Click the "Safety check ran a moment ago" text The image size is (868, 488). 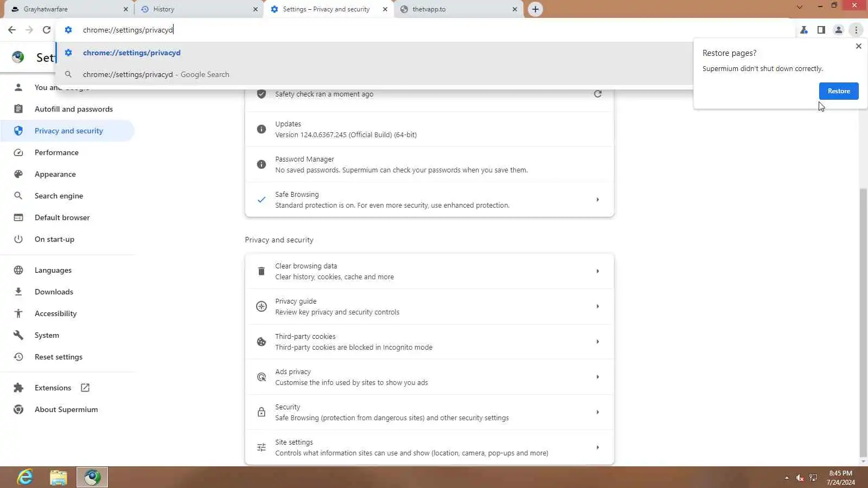click(324, 94)
